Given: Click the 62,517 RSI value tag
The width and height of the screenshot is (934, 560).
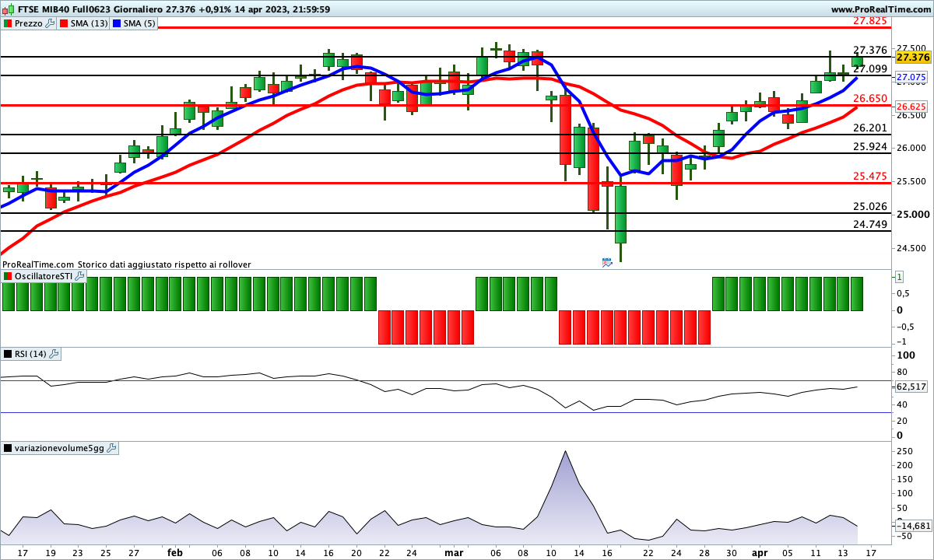Looking at the screenshot, I should point(911,387).
